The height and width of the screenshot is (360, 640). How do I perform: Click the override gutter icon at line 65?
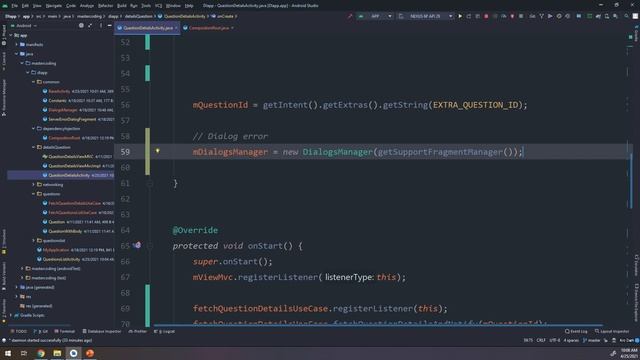[x=138, y=245]
